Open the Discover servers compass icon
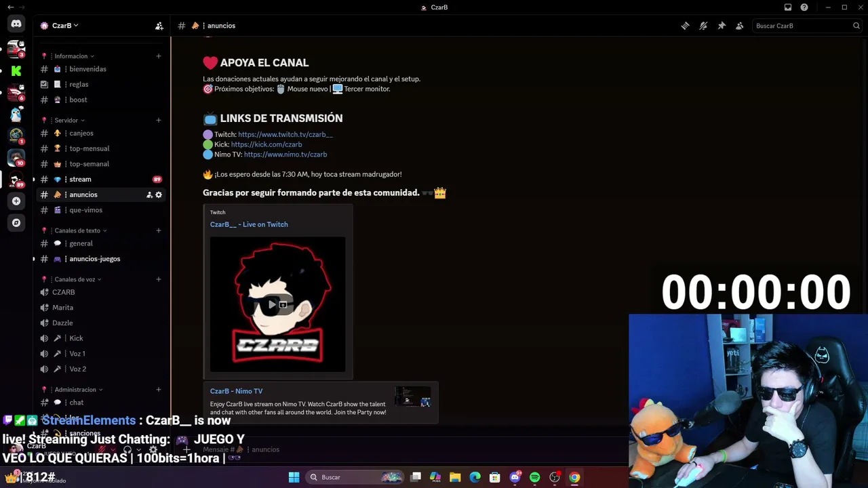The width and height of the screenshot is (868, 488). [x=16, y=222]
